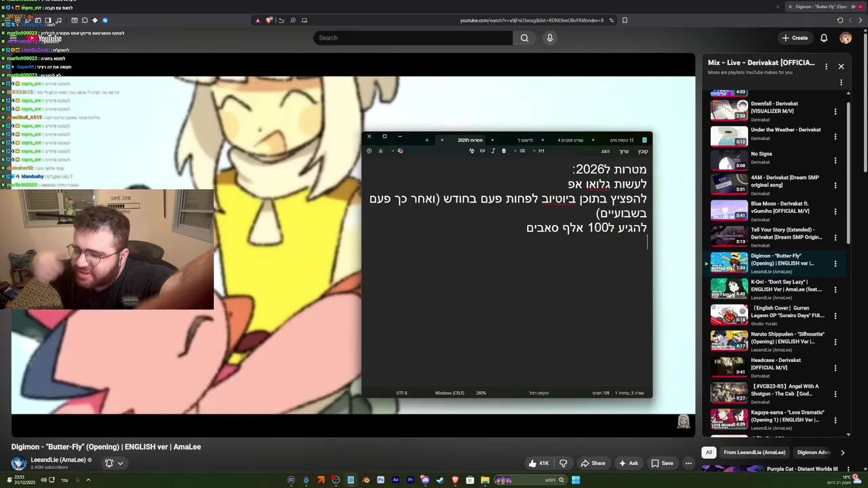
Task: Click the YouTube search magnifier button
Action: pos(524,38)
